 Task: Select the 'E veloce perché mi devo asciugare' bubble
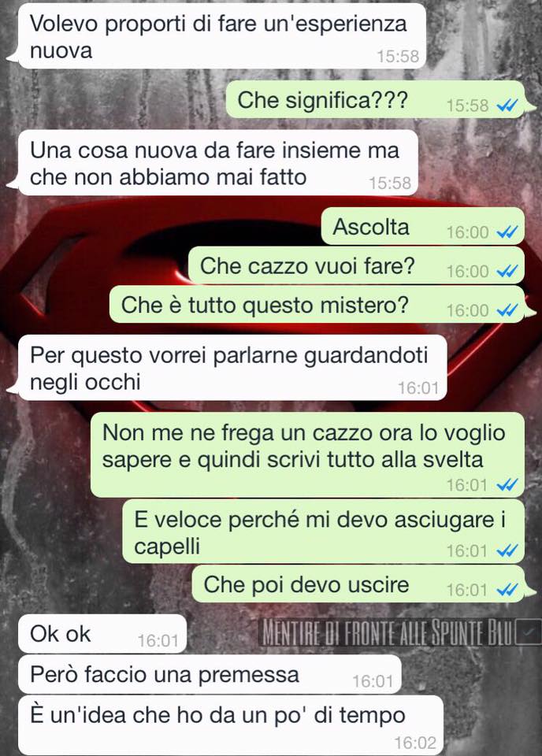[324, 532]
